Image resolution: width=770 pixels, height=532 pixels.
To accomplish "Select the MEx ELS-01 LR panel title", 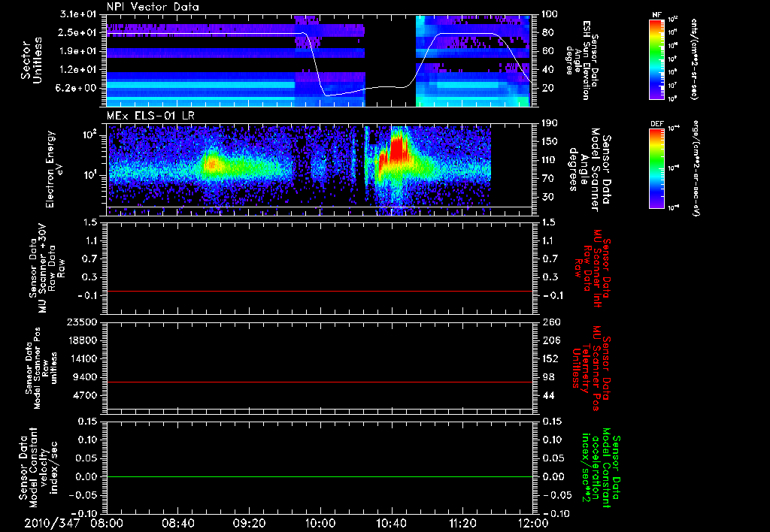I will click(x=149, y=115).
